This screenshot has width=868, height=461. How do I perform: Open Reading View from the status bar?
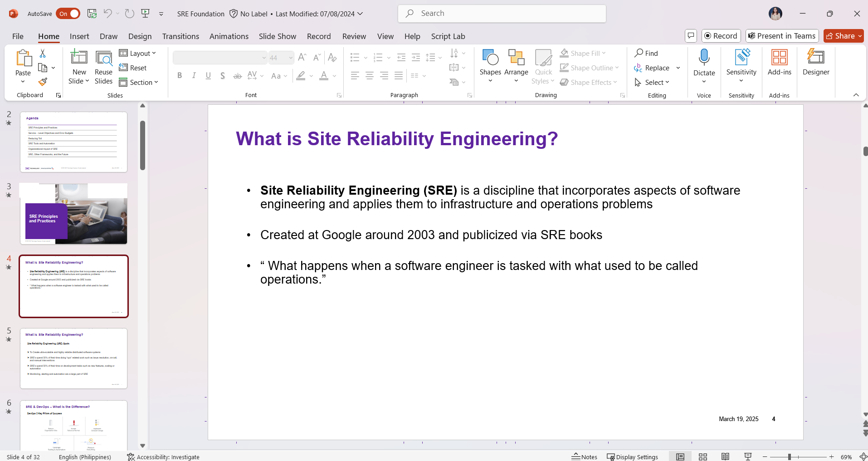725,457
